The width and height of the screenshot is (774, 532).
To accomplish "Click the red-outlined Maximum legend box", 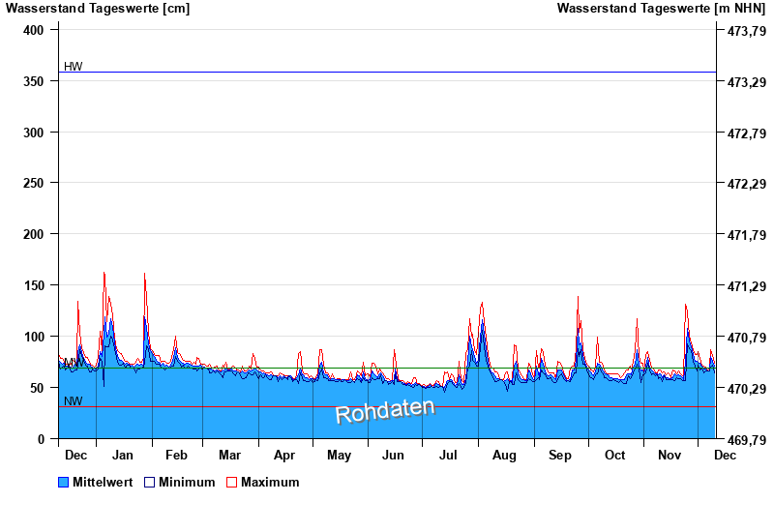I will (231, 482).
